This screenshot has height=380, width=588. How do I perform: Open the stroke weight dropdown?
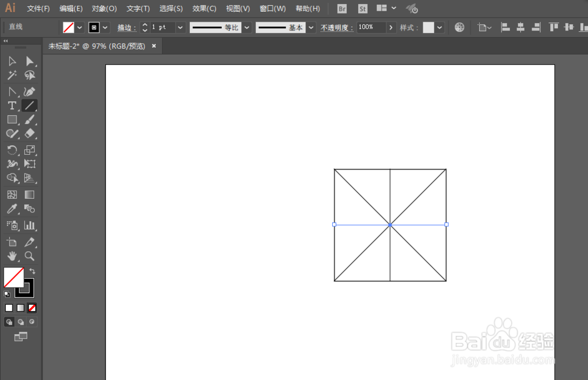pyautogui.click(x=180, y=27)
